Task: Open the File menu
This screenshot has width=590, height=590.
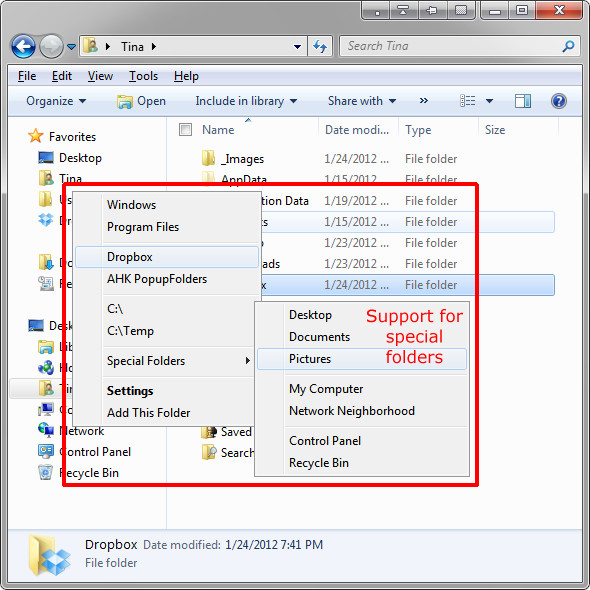Action: click(x=27, y=76)
